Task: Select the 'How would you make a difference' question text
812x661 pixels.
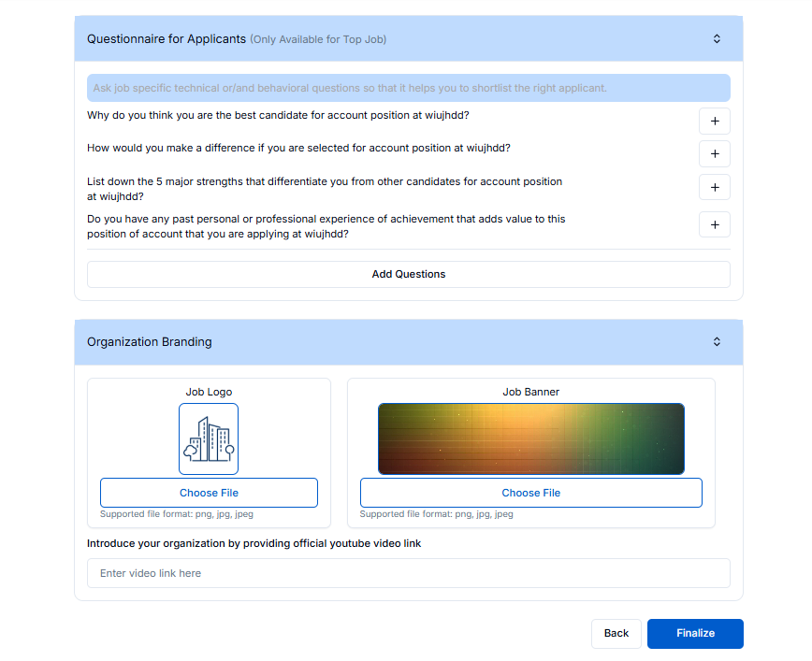Action: coord(298,148)
